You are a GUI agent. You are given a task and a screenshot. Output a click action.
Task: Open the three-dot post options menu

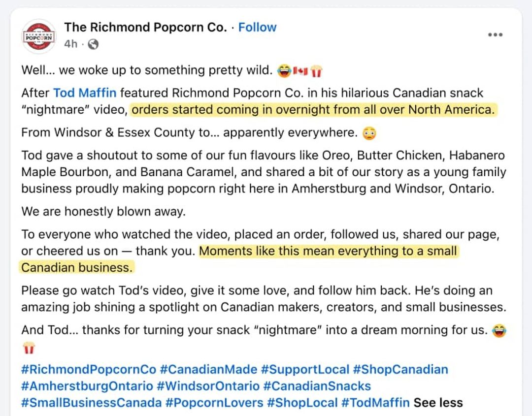[x=495, y=34]
